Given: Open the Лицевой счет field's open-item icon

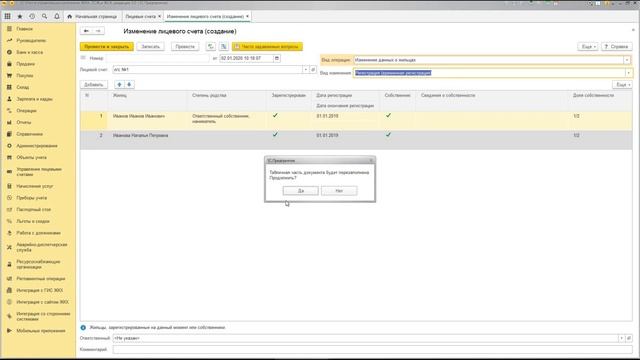Looking at the screenshot, I should (x=313, y=70).
